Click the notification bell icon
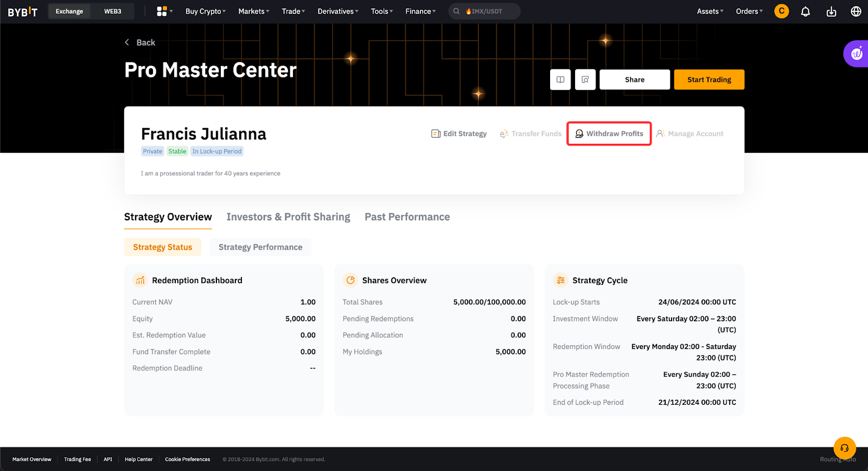This screenshot has width=868, height=471. tap(806, 11)
